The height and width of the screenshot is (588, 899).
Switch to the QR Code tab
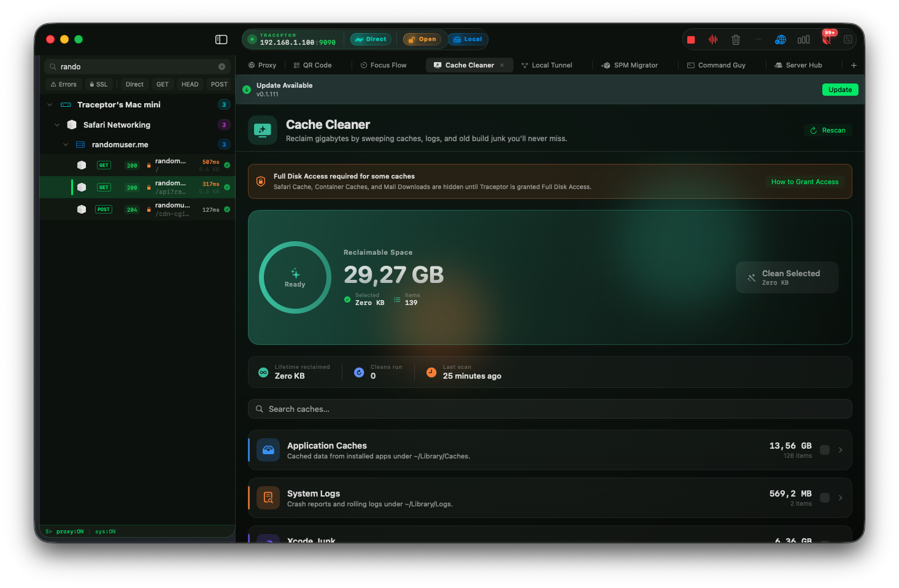pyautogui.click(x=313, y=65)
